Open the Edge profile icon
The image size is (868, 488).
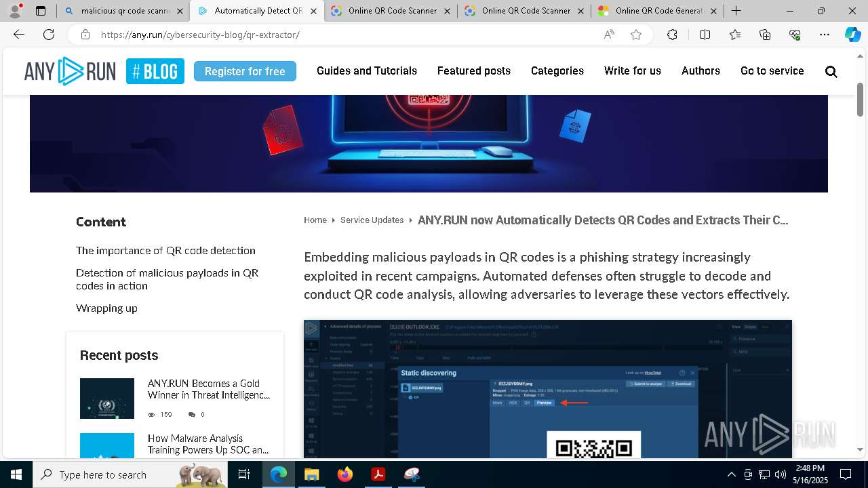(x=15, y=11)
